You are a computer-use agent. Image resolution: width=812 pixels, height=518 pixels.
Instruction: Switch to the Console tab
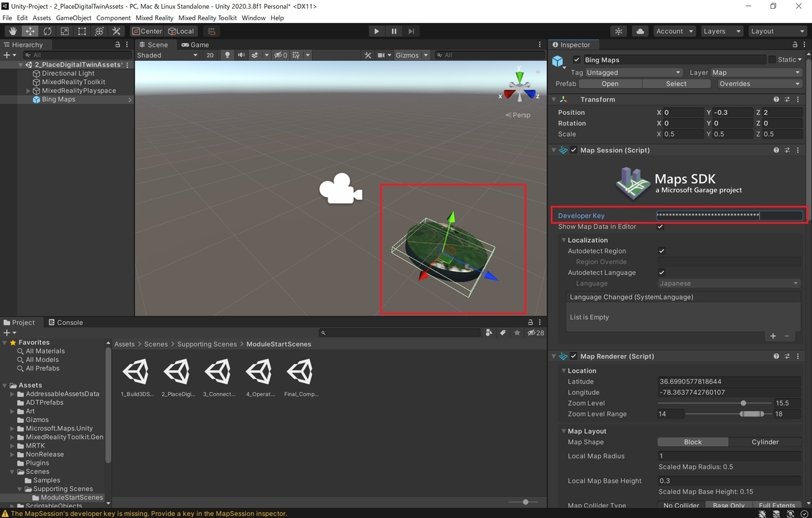(65, 323)
